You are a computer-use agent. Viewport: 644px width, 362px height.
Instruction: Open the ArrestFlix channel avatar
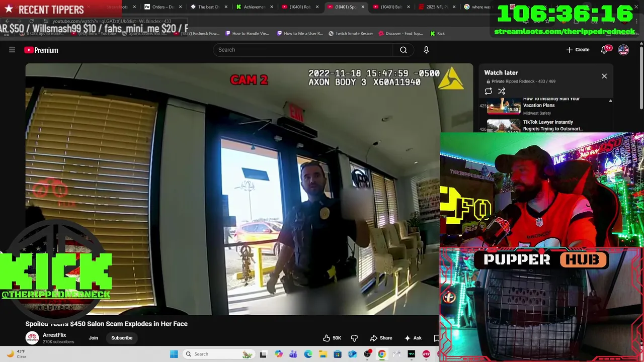tap(32, 338)
